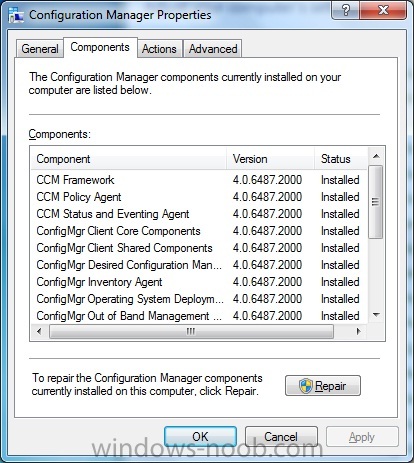Viewport: 414px width, 463px height.
Task: Click the horizontal scrollbar right arrow
Action: point(359,332)
